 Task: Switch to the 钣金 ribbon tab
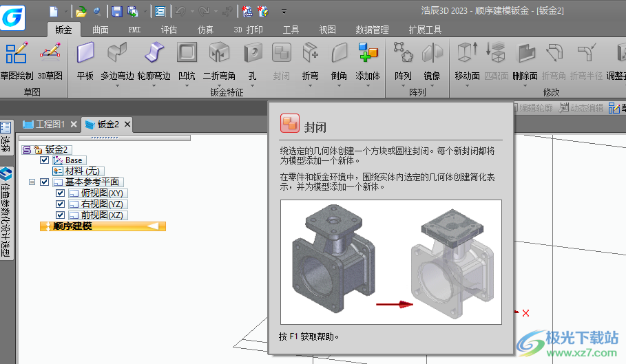pyautogui.click(x=64, y=30)
